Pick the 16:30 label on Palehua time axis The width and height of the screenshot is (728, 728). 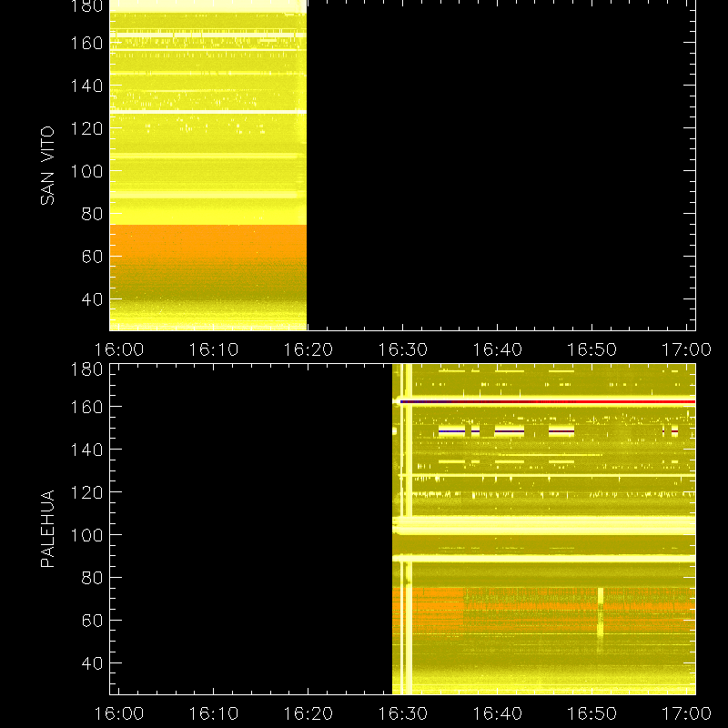click(x=402, y=713)
